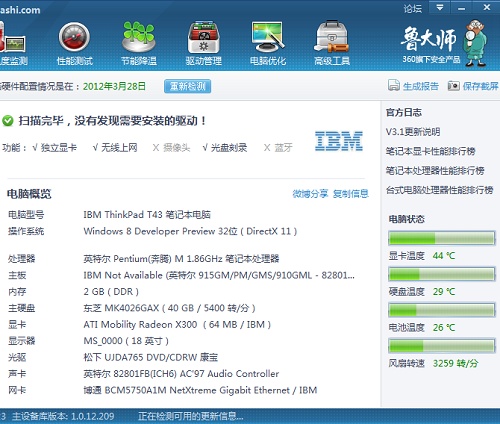The width and height of the screenshot is (500, 424).
Task: Click the 微博分享 link
Action: point(310,194)
